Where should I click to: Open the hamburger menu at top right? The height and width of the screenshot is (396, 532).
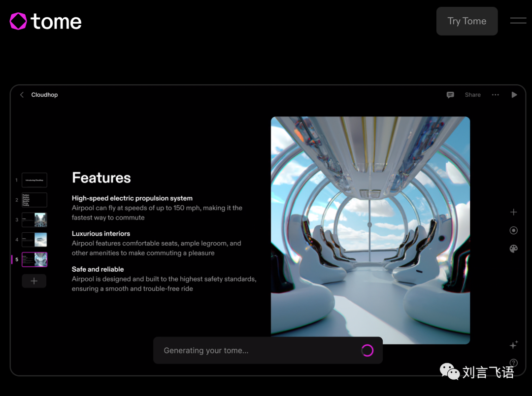coord(518,21)
